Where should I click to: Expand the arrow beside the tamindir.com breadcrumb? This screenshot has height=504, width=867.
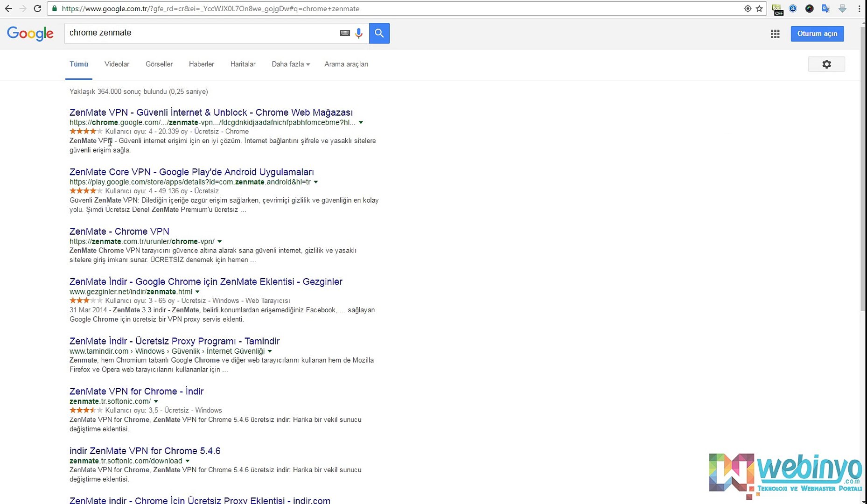(270, 351)
